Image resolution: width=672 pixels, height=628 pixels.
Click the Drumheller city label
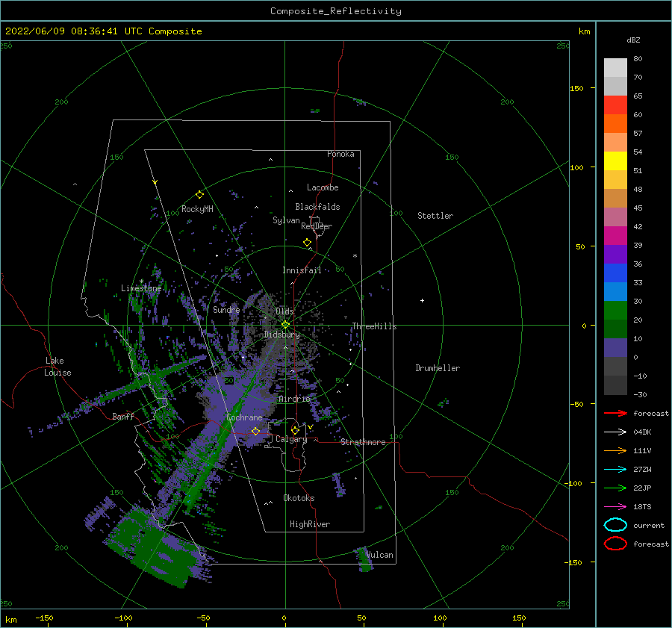coord(438,368)
